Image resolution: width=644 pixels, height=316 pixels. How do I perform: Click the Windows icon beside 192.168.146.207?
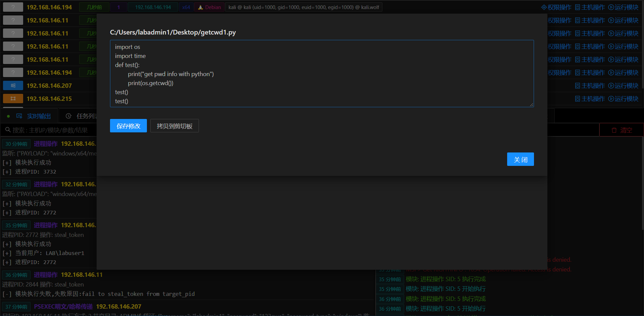[13, 85]
